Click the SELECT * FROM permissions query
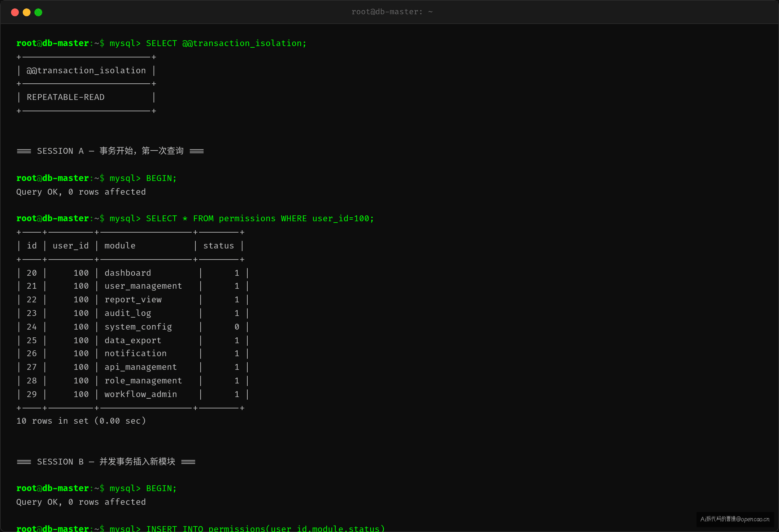 click(260, 218)
